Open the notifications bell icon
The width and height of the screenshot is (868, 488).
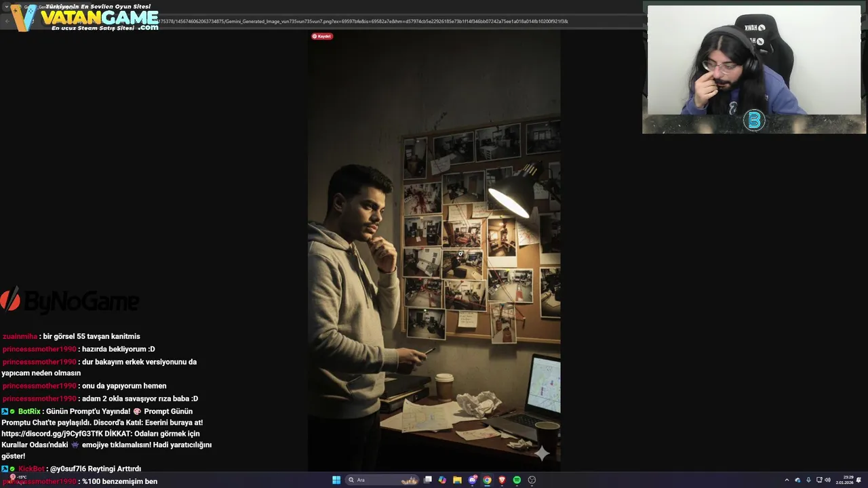pos(859,480)
